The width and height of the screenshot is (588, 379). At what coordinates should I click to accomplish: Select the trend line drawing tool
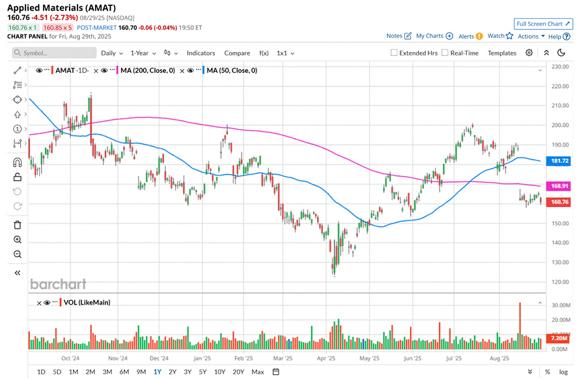tap(17, 70)
